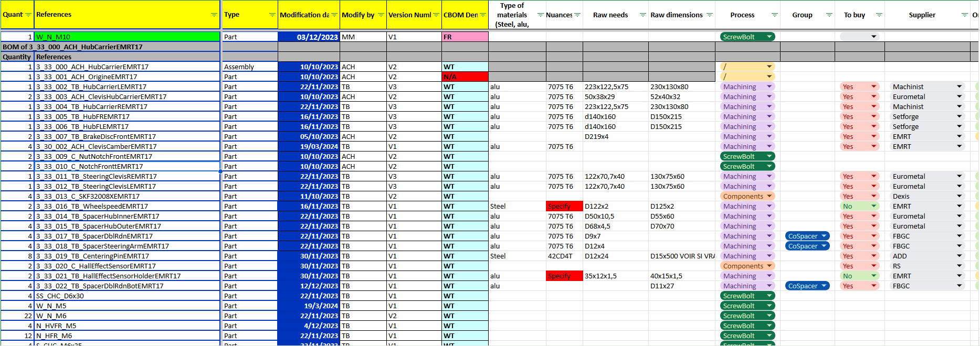This screenshot has width=980, height=346.
Task: Open the Modification date filter arrow
Action: click(x=334, y=15)
